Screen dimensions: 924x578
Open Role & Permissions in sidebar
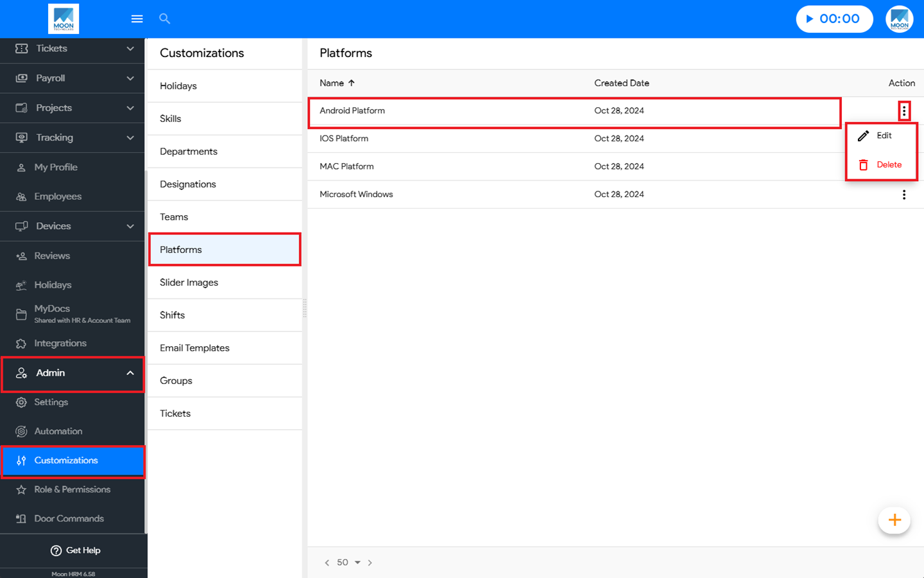click(73, 490)
